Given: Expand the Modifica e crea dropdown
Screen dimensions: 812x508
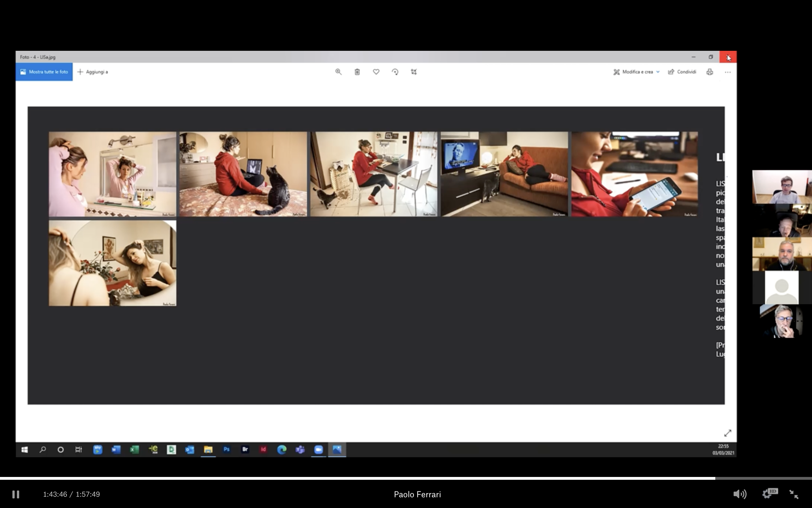Looking at the screenshot, I should [637, 72].
